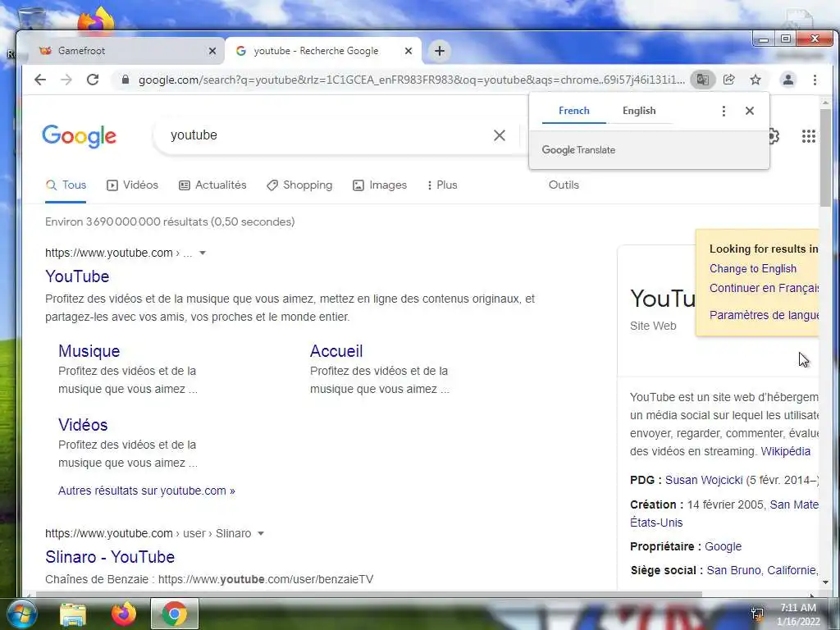Click Continuer en Français
Viewport: 840px width, 630px height.
tap(764, 288)
